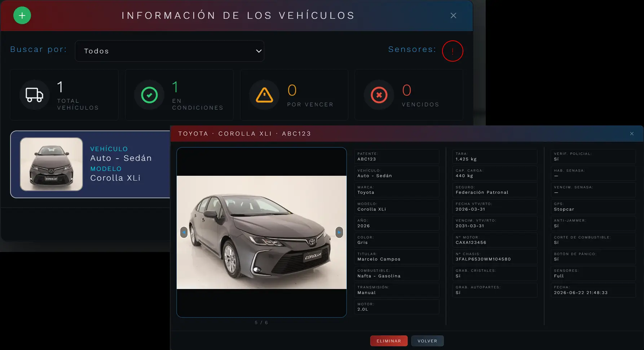Click the Transmisión value Manual
Image resolution: width=644 pixels, height=350 pixels.
point(366,293)
